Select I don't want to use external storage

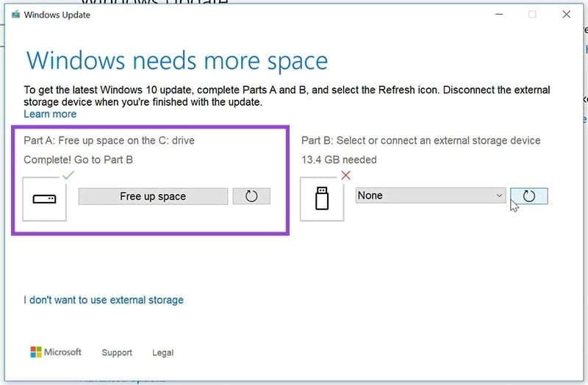[x=104, y=300]
